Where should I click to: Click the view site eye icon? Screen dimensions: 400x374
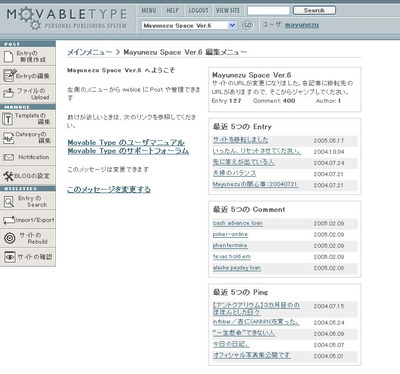click(x=10, y=257)
